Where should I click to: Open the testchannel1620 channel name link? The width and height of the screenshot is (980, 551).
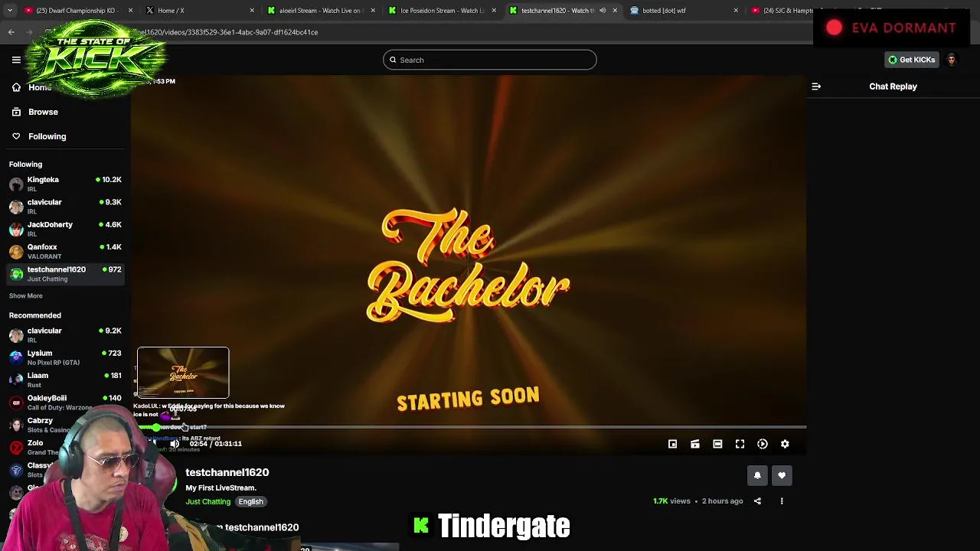(227, 472)
